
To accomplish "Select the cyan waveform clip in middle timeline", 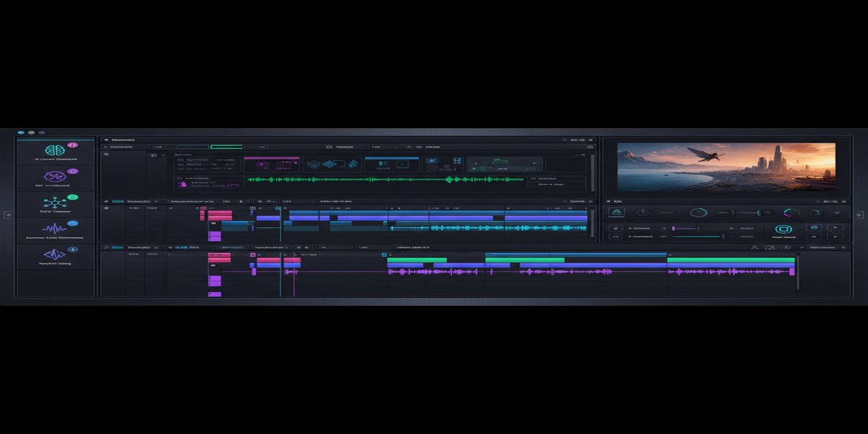I will 488,227.
